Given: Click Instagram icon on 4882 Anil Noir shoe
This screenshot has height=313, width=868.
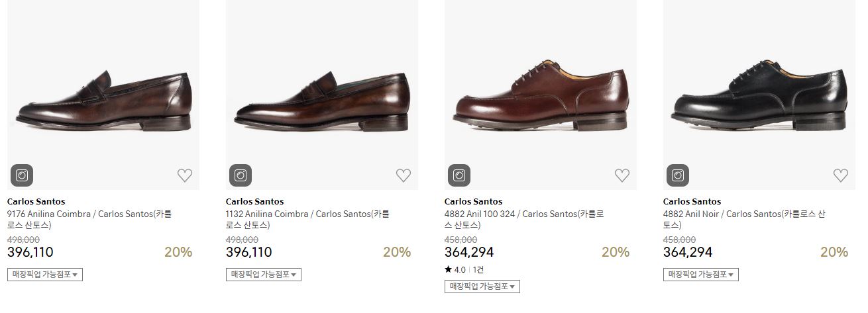Looking at the screenshot, I should tap(678, 175).
